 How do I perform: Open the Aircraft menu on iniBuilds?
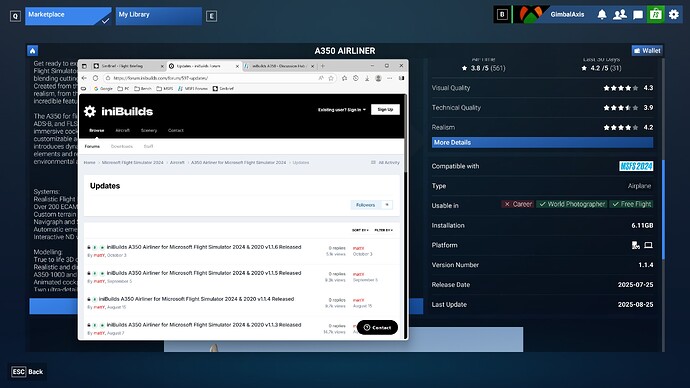pos(122,130)
